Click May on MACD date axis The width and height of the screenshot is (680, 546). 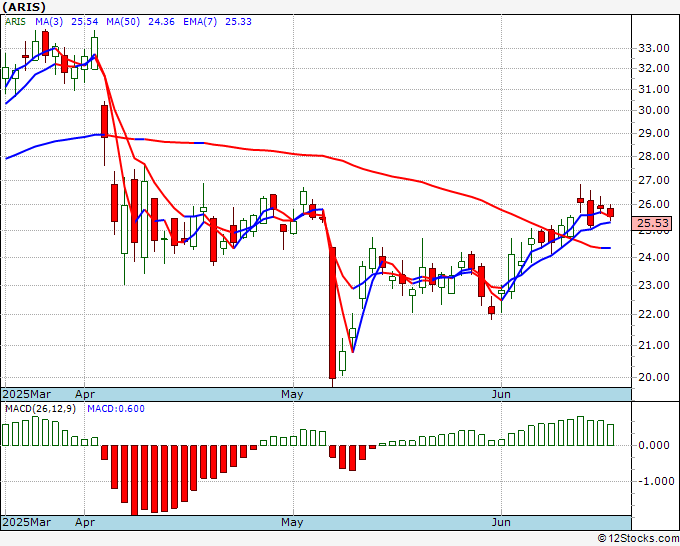pyautogui.click(x=292, y=522)
